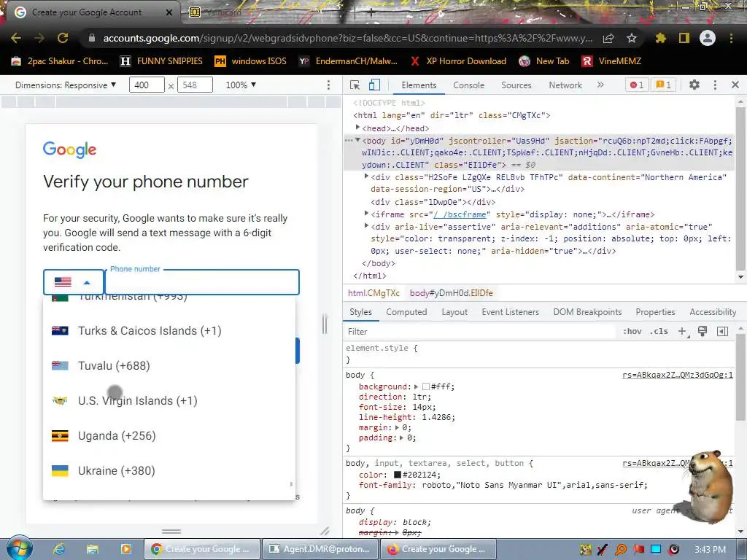
Task: Launch Internet Explorer from taskbar
Action: click(59, 549)
